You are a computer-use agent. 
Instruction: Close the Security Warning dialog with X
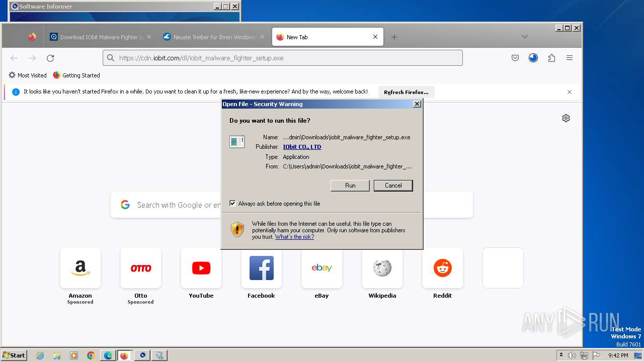417,104
